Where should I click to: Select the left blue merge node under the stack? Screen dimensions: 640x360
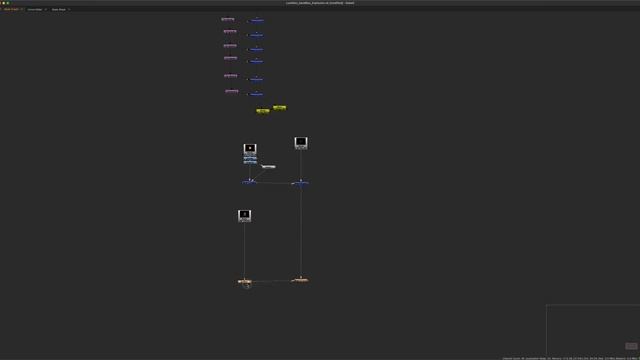[249, 182]
